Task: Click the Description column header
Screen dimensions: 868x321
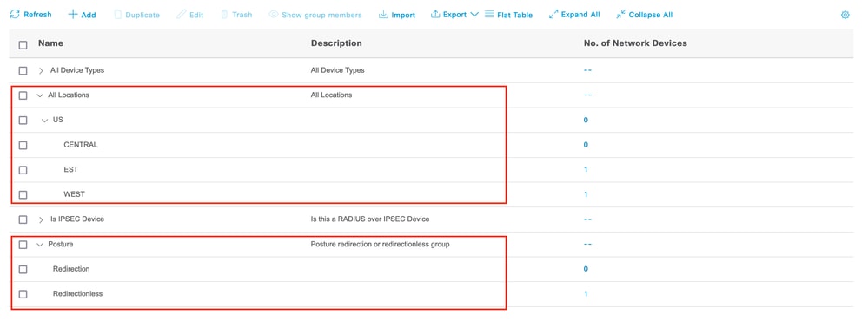Action: 336,43
